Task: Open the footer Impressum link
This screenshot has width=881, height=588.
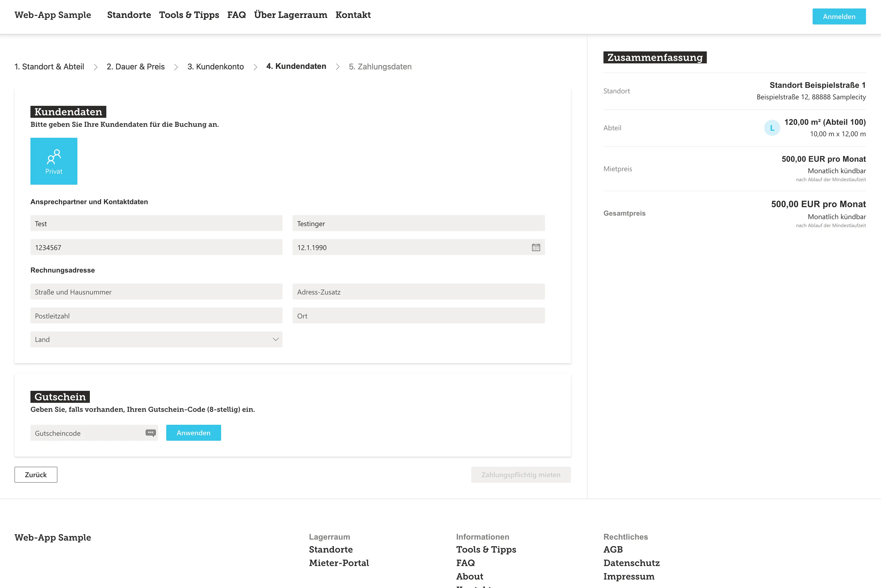Action: click(629, 577)
